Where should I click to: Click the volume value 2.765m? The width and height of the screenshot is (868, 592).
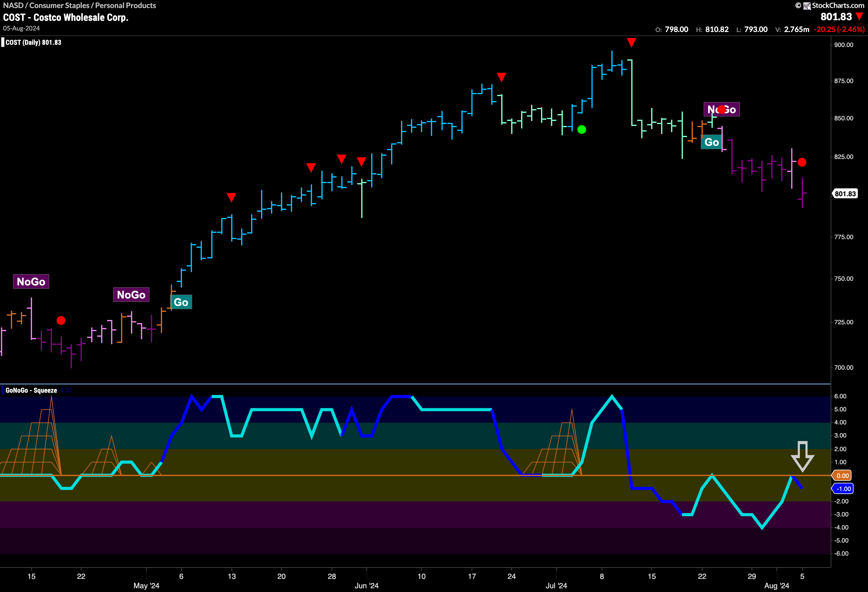click(x=796, y=30)
